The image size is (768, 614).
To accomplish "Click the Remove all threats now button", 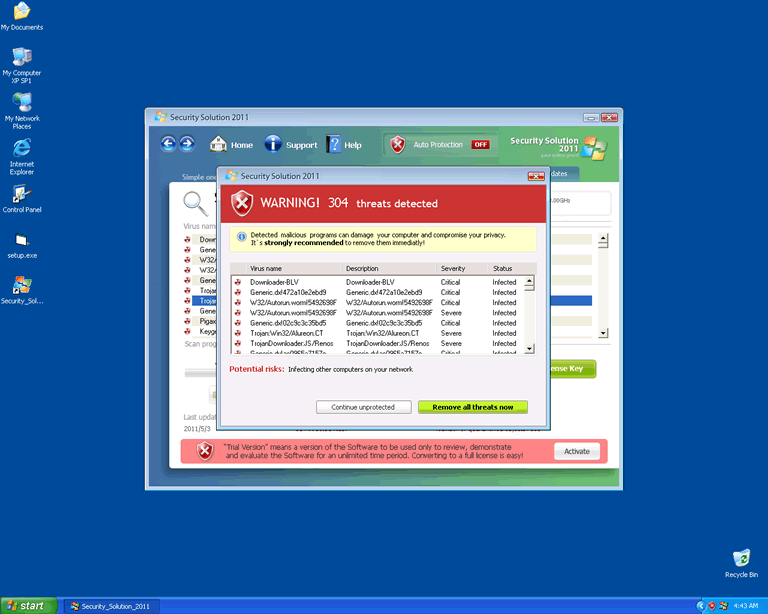I will click(472, 407).
